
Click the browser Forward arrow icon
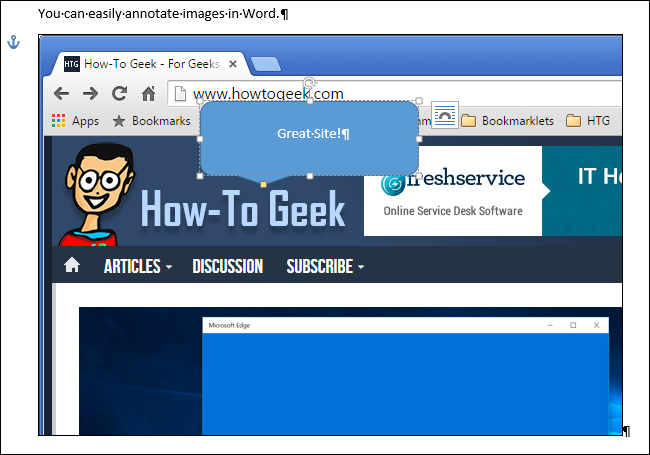point(90,94)
